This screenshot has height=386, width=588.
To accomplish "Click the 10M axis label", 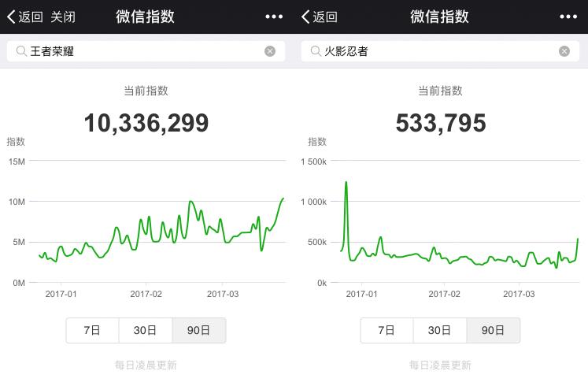I will coord(17,202).
